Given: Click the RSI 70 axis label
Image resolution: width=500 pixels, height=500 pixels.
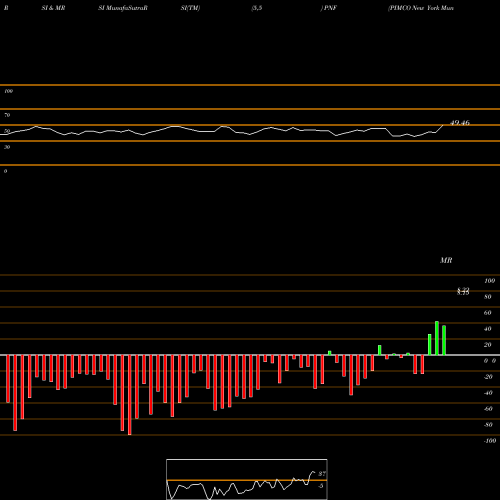Looking at the screenshot, I should [7, 115].
